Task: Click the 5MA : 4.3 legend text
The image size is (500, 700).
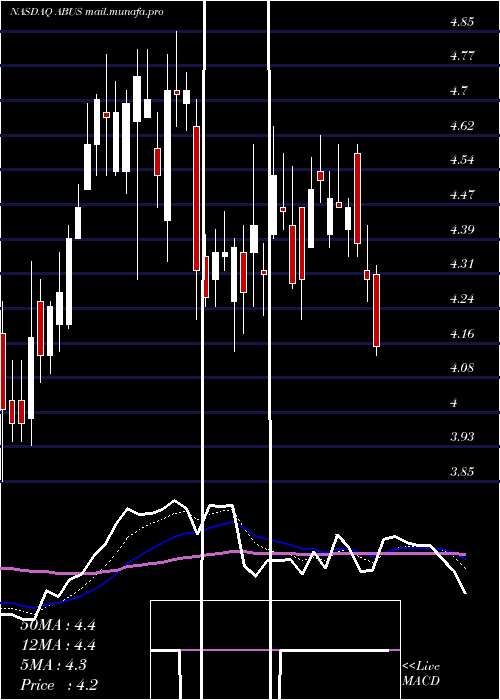Action: (x=54, y=665)
